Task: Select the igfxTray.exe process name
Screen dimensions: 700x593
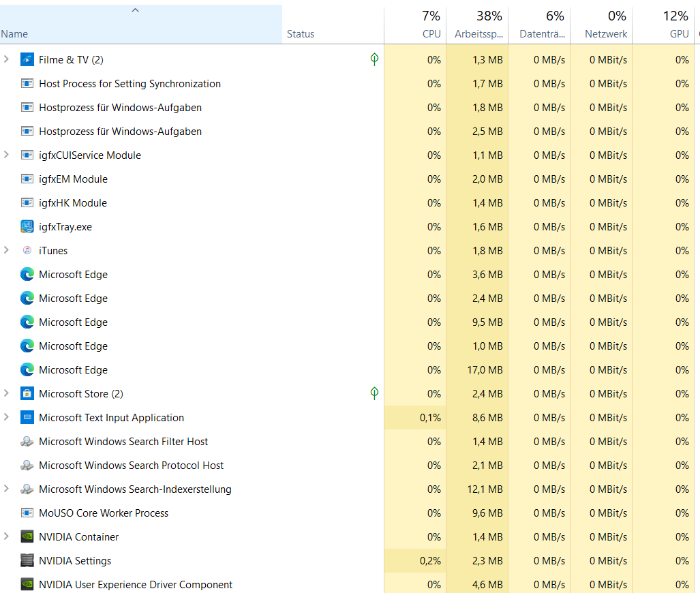Action: [65, 227]
